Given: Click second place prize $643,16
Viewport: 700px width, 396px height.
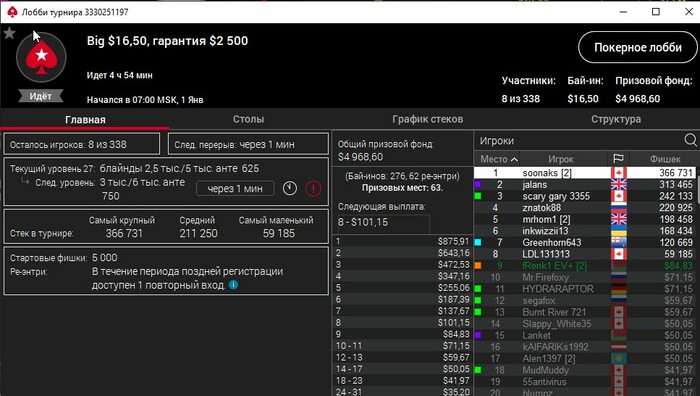Looking at the screenshot, I should click(x=453, y=253).
